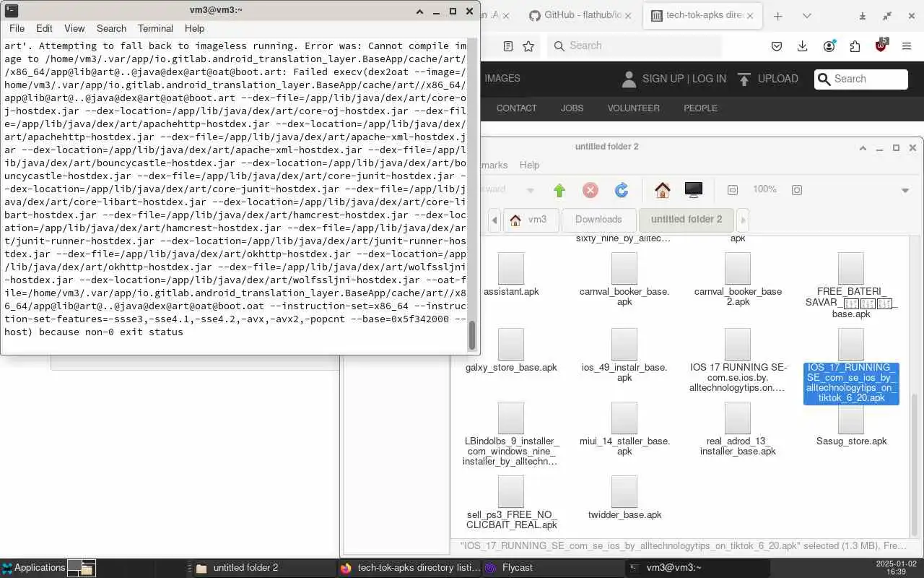Open the file manager's Help menu

click(x=529, y=165)
